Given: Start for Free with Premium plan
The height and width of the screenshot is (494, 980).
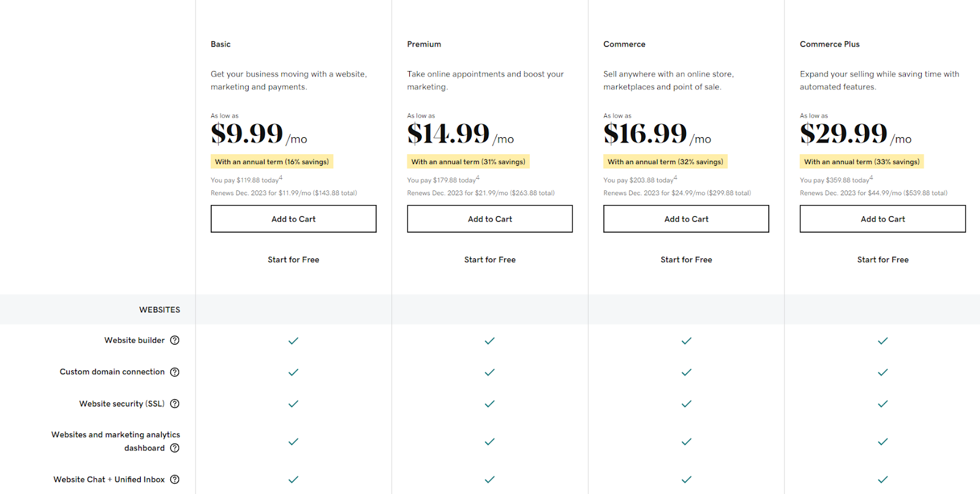Looking at the screenshot, I should (490, 260).
